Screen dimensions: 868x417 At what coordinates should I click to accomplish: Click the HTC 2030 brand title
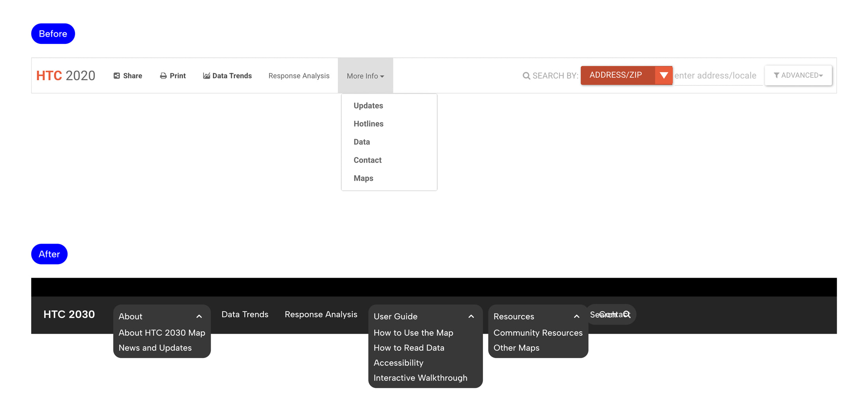click(69, 314)
